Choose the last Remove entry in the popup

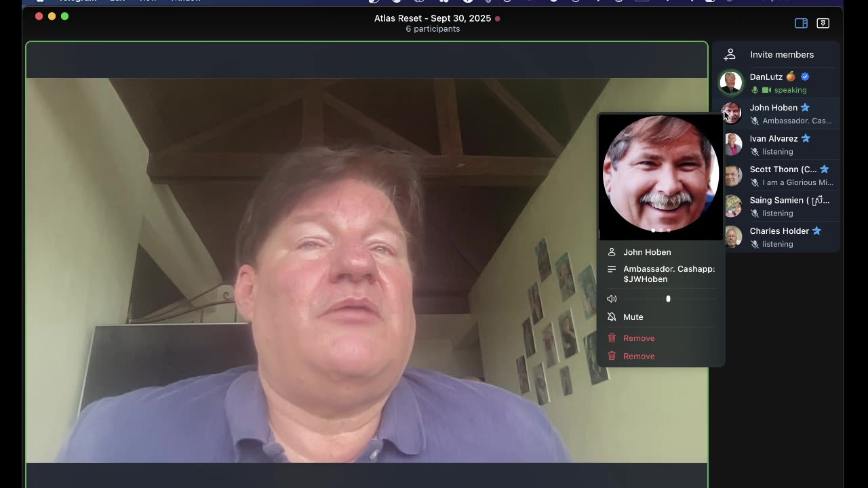(x=661, y=357)
